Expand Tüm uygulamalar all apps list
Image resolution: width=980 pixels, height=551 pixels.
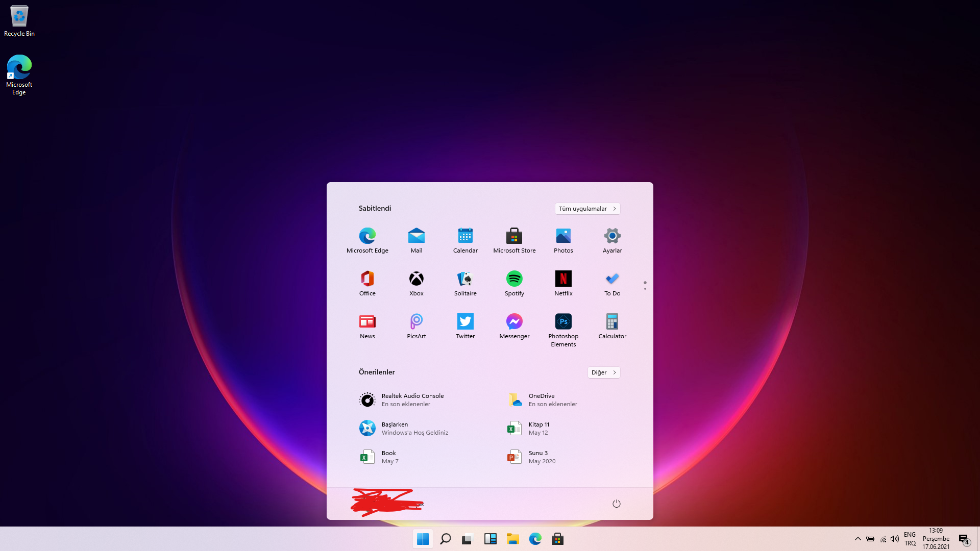[x=587, y=209]
